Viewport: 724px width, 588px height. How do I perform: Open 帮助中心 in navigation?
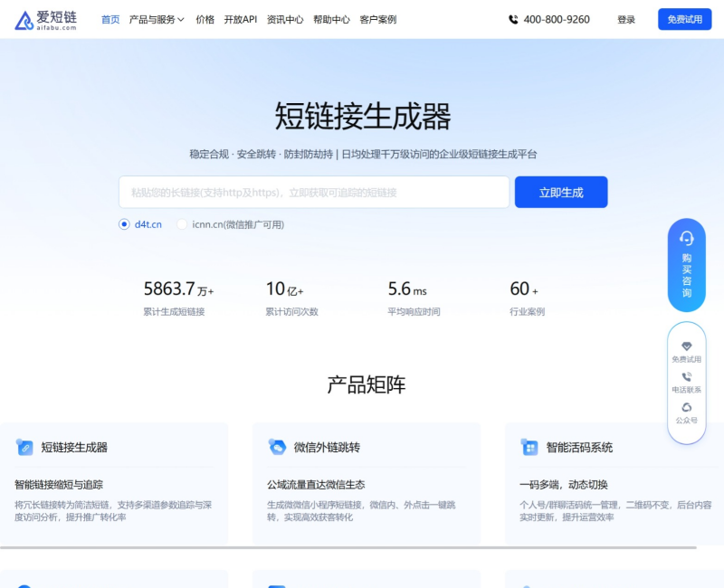(331, 19)
